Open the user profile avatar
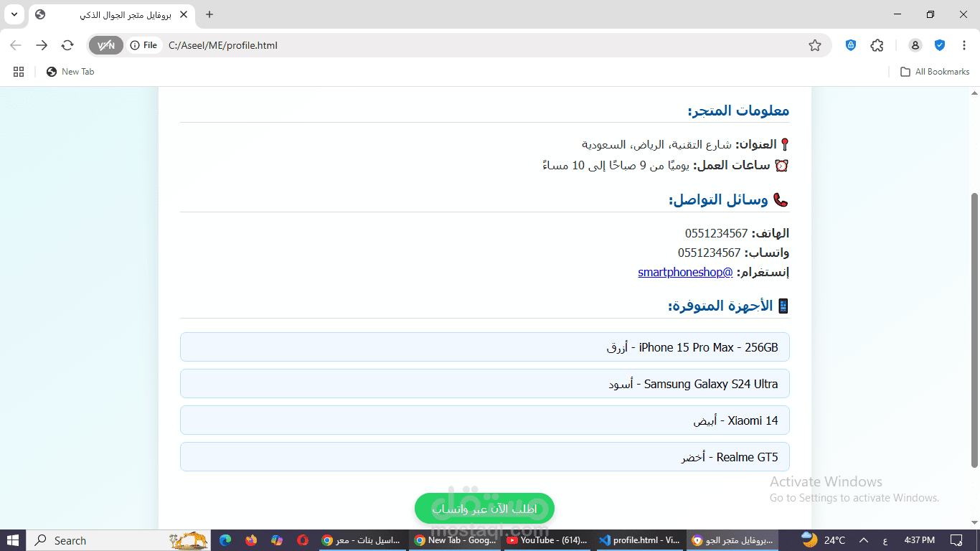The height and width of the screenshot is (551, 980). [915, 45]
